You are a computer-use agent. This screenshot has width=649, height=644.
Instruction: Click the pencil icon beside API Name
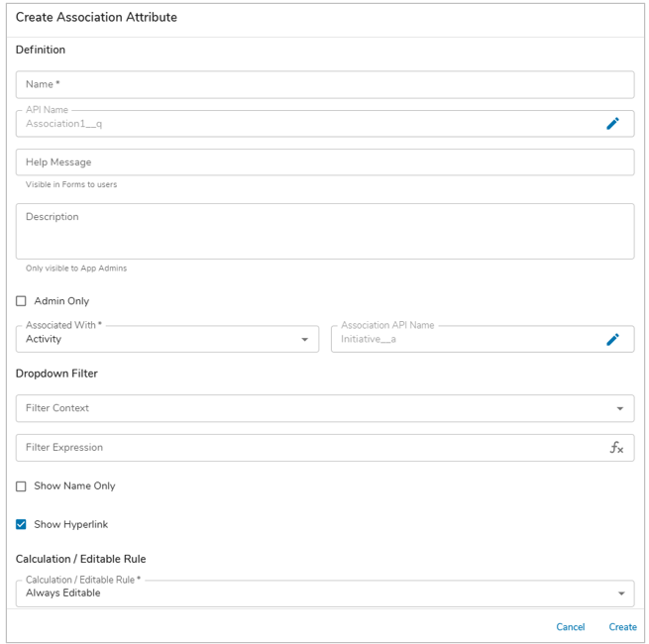(x=612, y=124)
